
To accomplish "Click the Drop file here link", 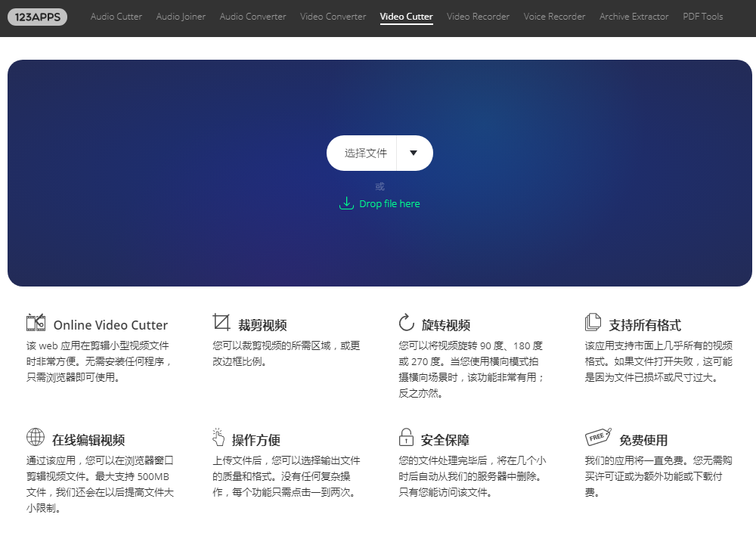I will pyautogui.click(x=389, y=203).
